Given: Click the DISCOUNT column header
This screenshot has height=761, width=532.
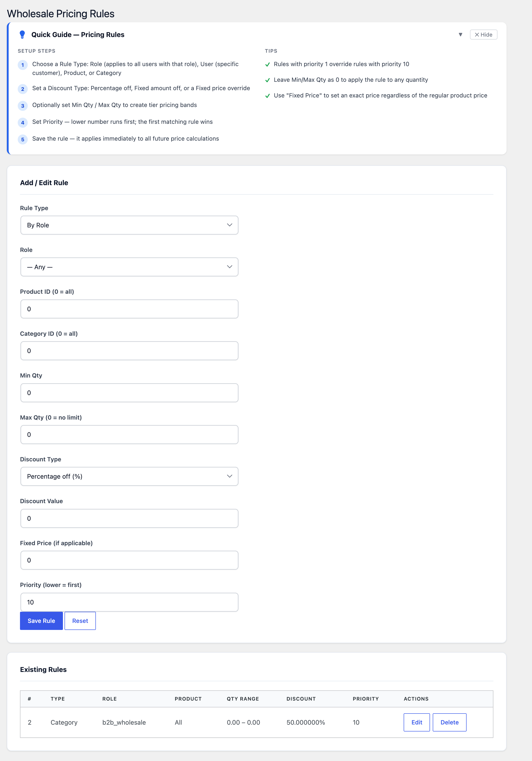Looking at the screenshot, I should (x=301, y=699).
